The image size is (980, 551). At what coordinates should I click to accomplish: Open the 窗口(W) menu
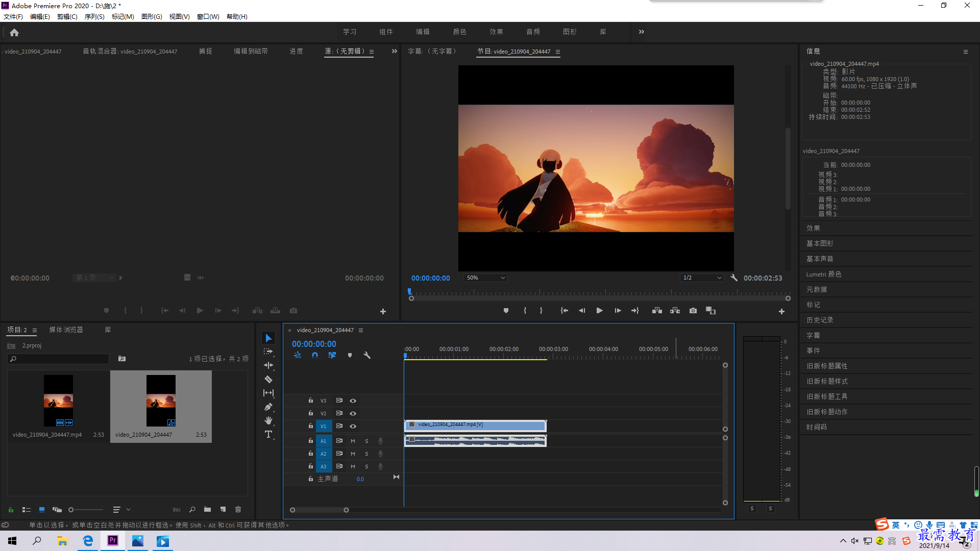[x=208, y=16]
